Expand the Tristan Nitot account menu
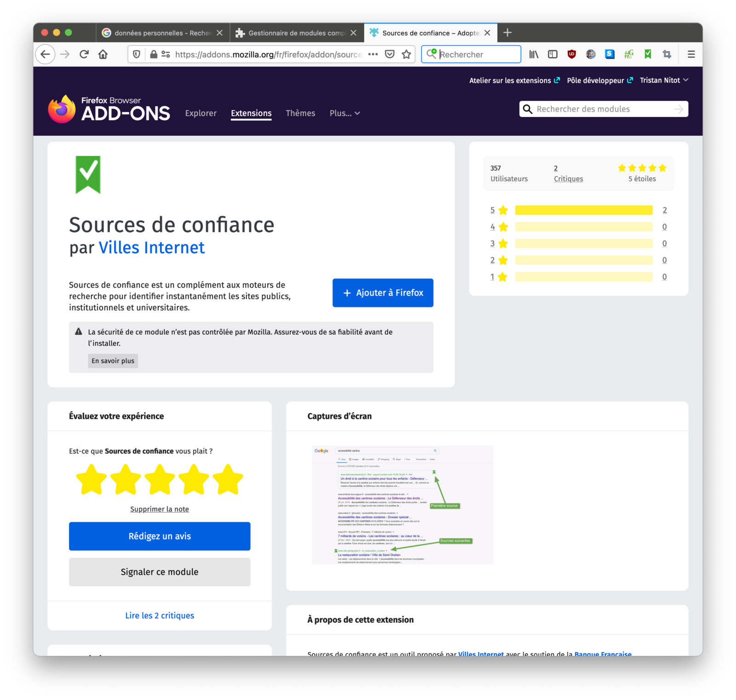The width and height of the screenshot is (736, 700). pyautogui.click(x=664, y=80)
